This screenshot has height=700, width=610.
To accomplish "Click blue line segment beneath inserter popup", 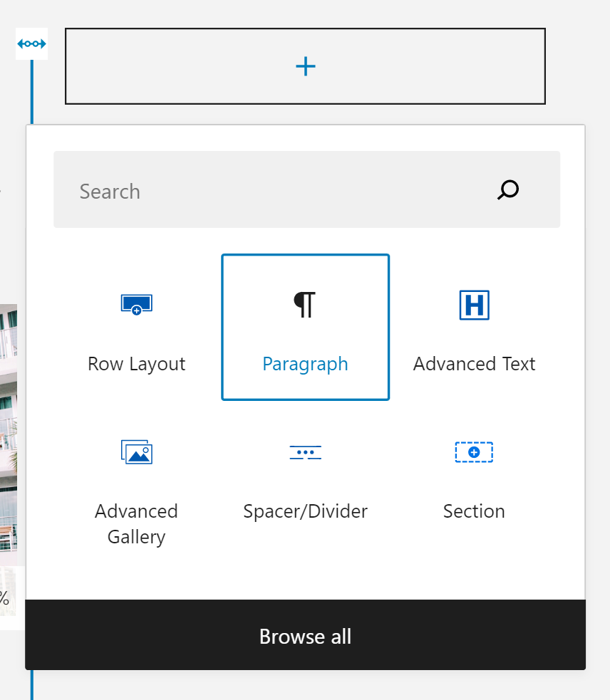I will pyautogui.click(x=32, y=686).
